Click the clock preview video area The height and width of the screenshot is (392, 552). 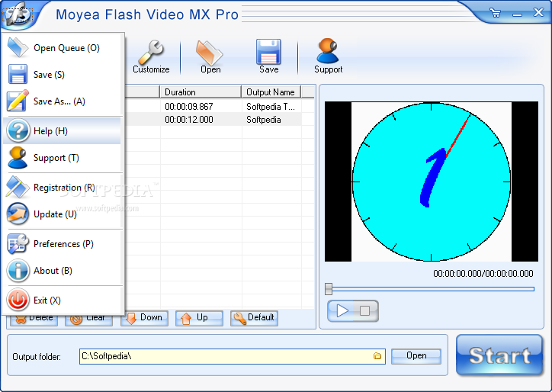click(432, 182)
